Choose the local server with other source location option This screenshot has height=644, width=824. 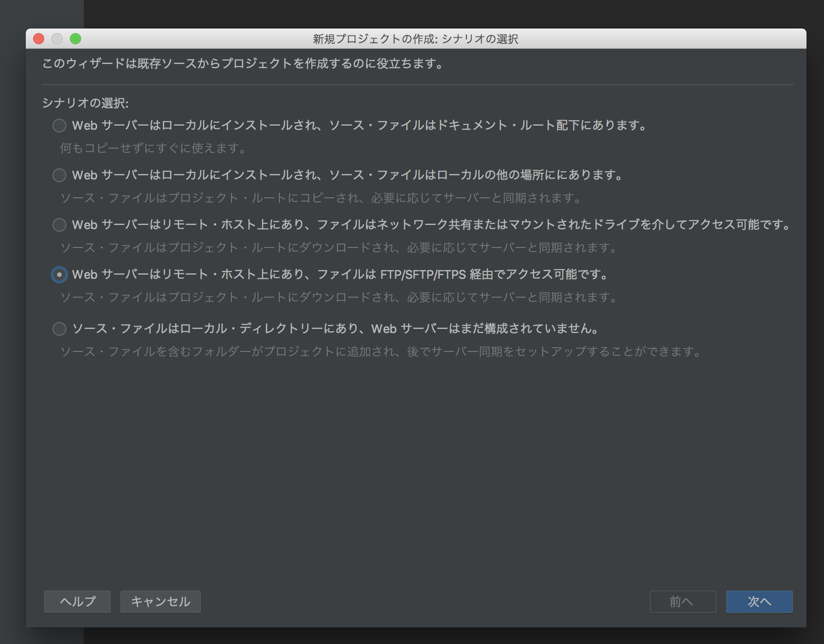59,175
